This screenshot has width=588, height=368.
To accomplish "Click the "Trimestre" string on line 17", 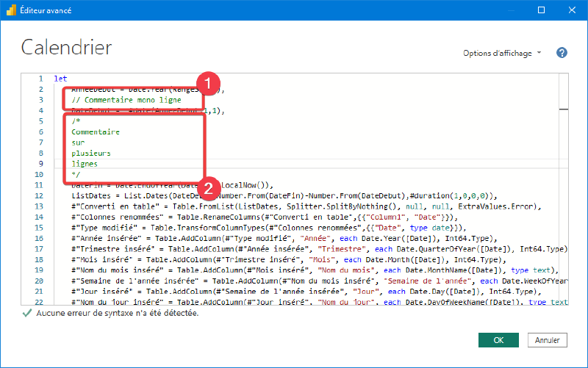I will (x=342, y=249).
